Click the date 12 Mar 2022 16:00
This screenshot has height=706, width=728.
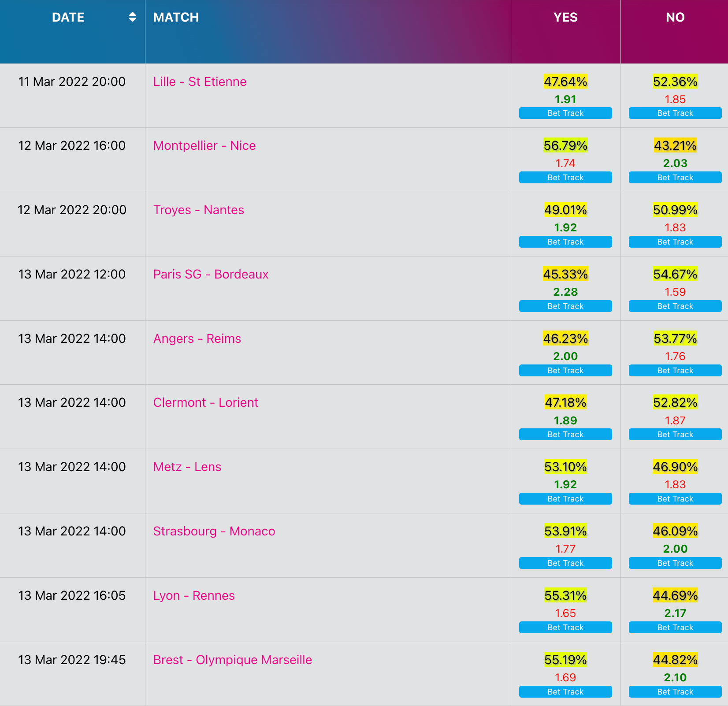[72, 146]
